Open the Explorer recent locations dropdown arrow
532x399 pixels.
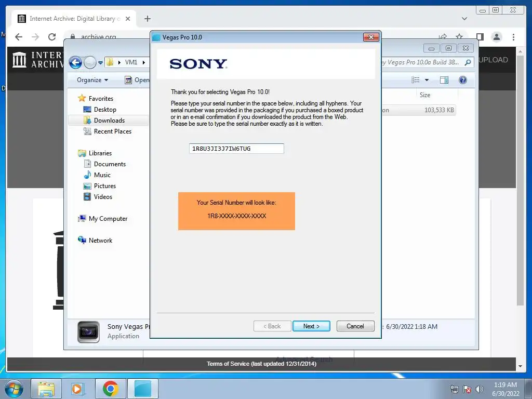pyautogui.click(x=100, y=62)
